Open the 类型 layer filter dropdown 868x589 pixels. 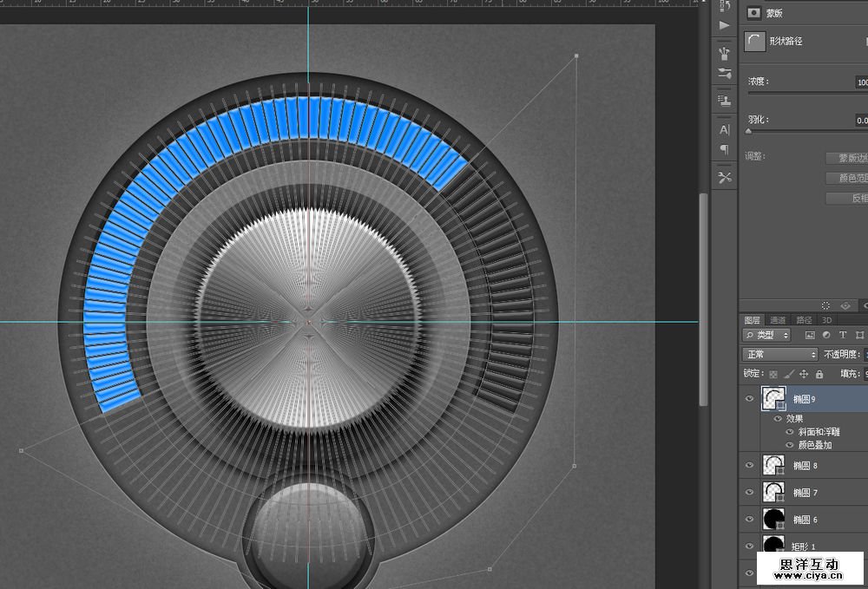click(767, 335)
